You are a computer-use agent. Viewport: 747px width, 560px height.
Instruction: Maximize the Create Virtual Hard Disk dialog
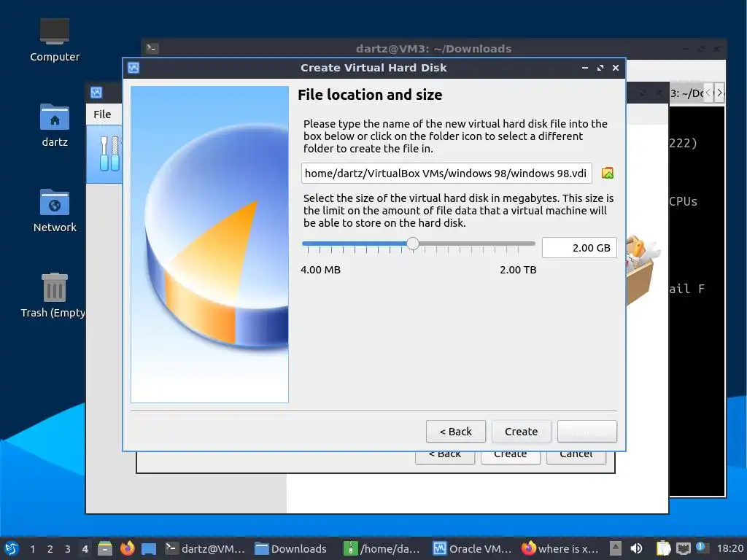600,68
